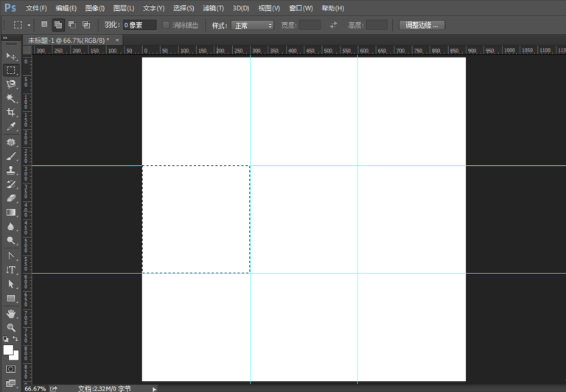Expand the status bar document info arrow
The image size is (566, 392).
[154, 388]
